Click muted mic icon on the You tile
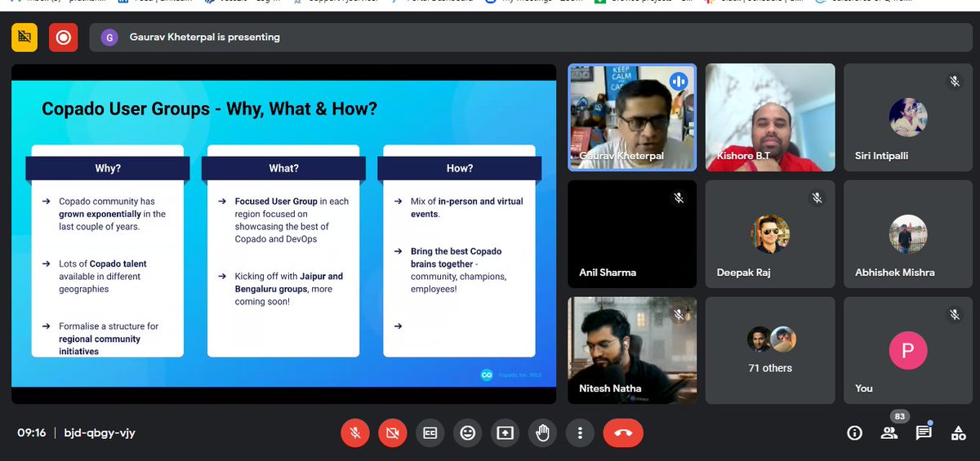980x461 pixels. 954,315
